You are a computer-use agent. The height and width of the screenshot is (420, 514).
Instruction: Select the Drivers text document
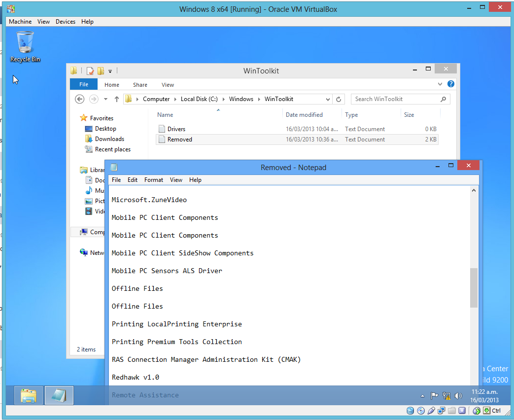(x=297, y=129)
